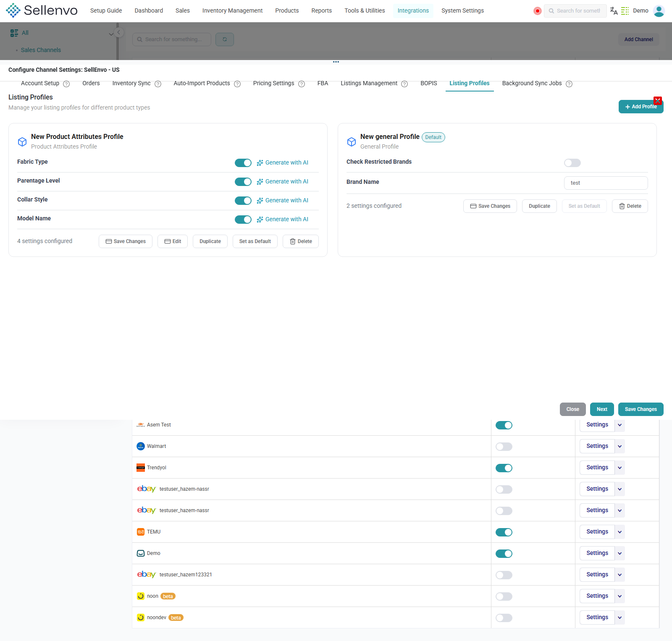Open dropdown arrow beside Asem Test Settings

point(619,425)
